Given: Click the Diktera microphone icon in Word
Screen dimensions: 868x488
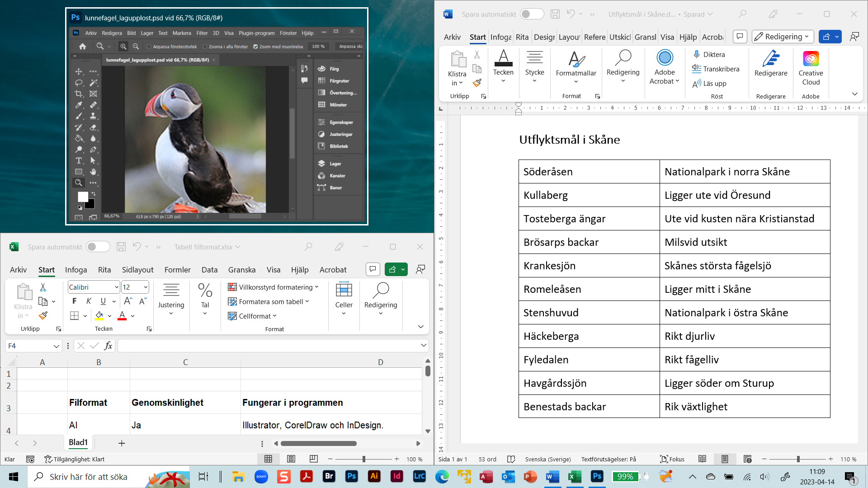Looking at the screenshot, I should (x=697, y=54).
